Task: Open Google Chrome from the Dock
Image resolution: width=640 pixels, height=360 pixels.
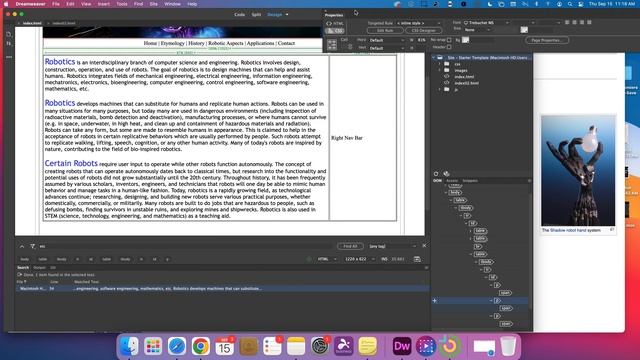Action: click(x=200, y=346)
